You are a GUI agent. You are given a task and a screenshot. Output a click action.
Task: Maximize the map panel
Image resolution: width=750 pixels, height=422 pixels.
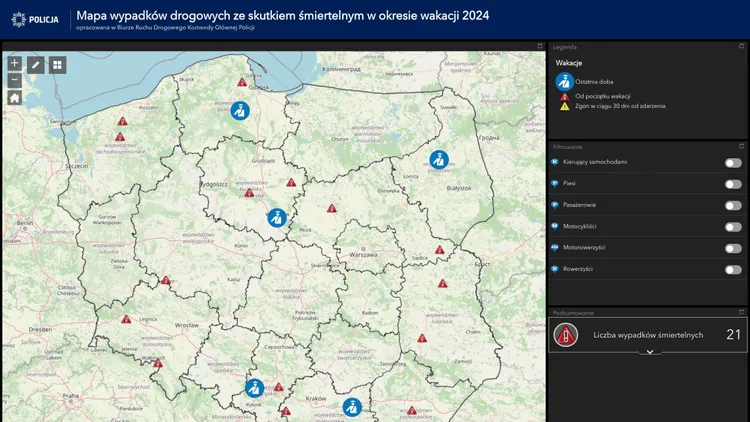point(540,46)
